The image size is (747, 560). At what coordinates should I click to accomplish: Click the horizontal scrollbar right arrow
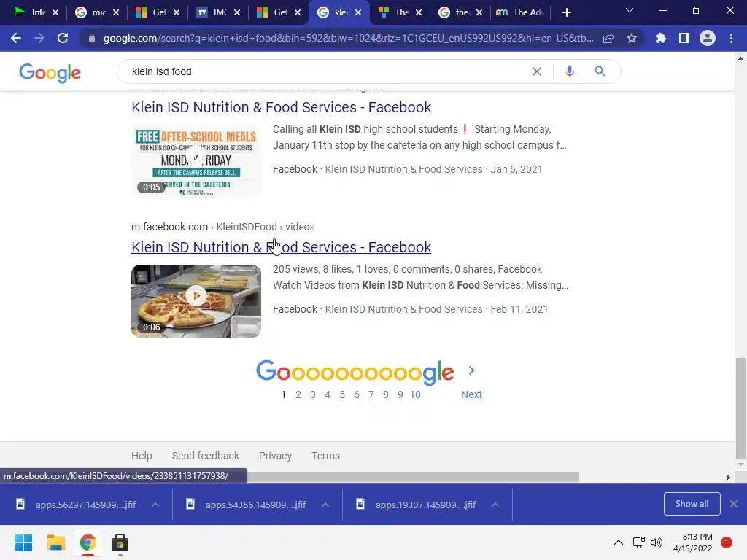pyautogui.click(x=728, y=477)
